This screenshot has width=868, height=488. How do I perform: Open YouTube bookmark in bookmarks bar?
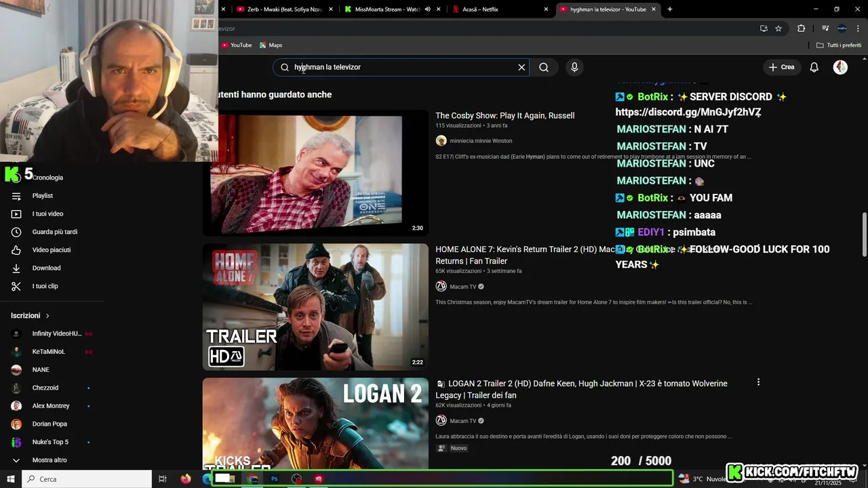[236, 45]
